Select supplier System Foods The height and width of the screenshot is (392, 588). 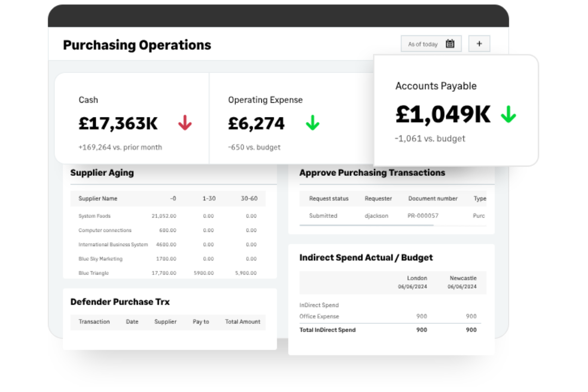pos(94,216)
